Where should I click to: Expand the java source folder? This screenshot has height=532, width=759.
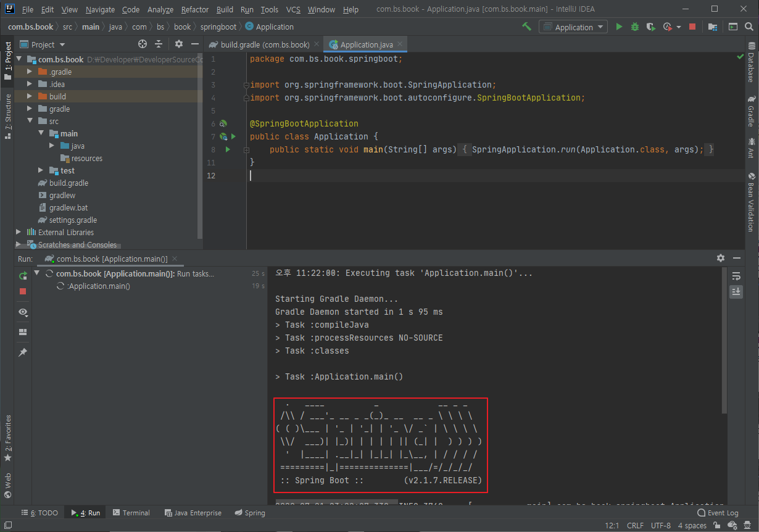click(x=52, y=146)
